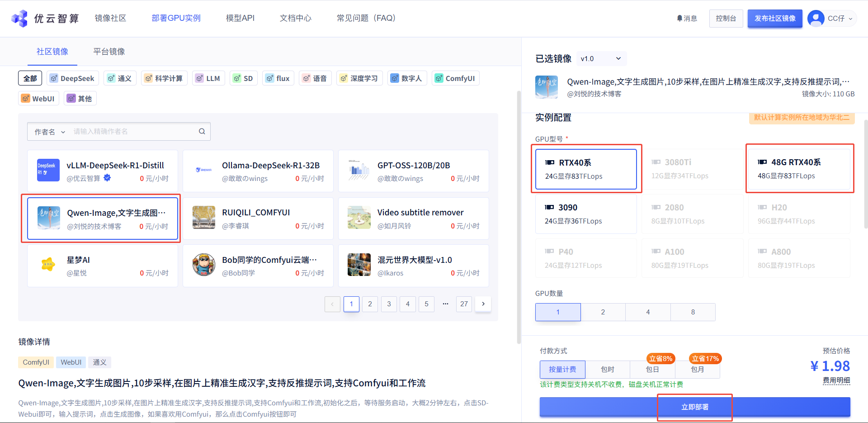Filter by the 其他 tag
This screenshot has height=423, width=868.
pyautogui.click(x=80, y=99)
